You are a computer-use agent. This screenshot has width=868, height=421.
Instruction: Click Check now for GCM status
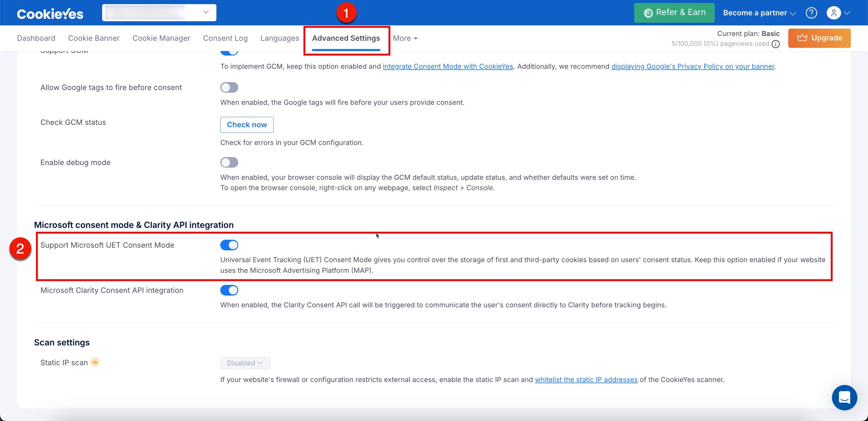[x=247, y=124]
